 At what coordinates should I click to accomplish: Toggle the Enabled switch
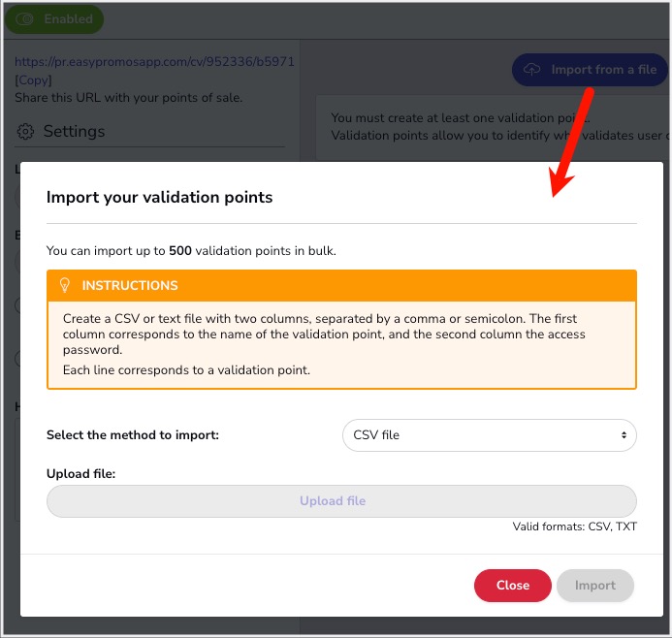[25, 18]
